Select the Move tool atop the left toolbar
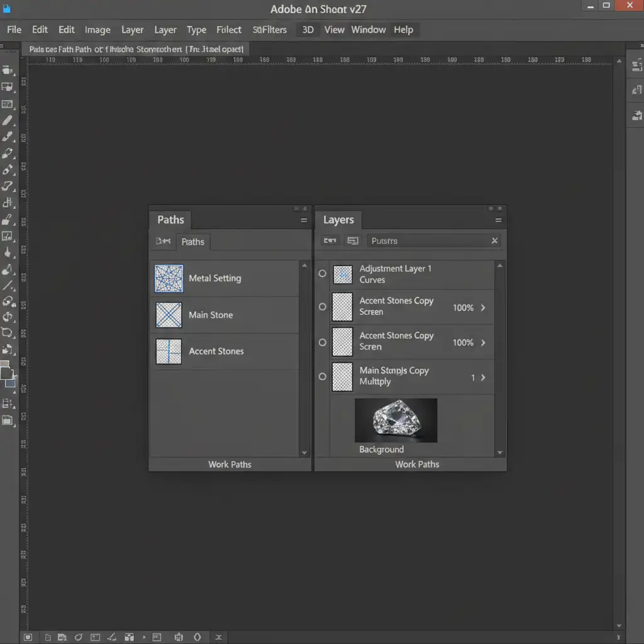The height and width of the screenshot is (644, 644). (8, 70)
